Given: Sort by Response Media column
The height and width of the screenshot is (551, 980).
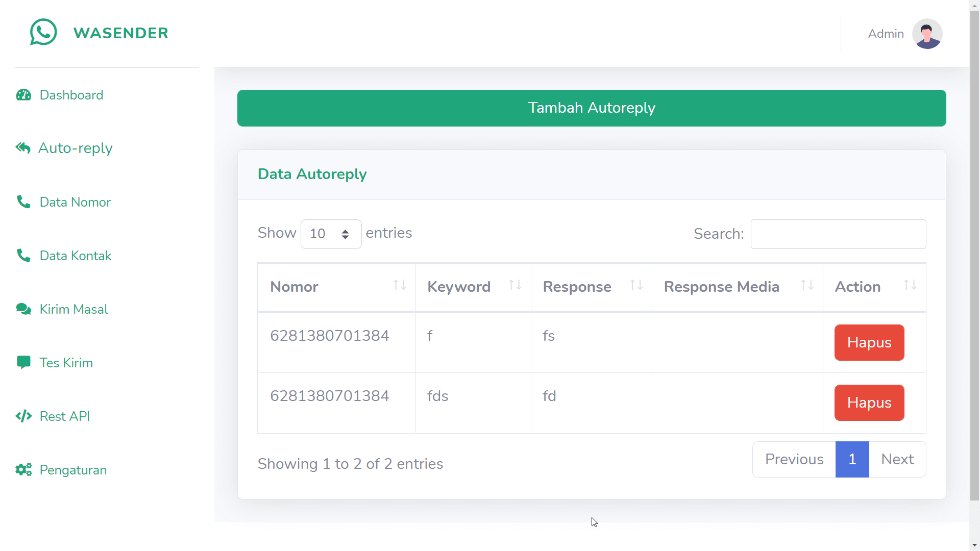Looking at the screenshot, I should pos(737,287).
